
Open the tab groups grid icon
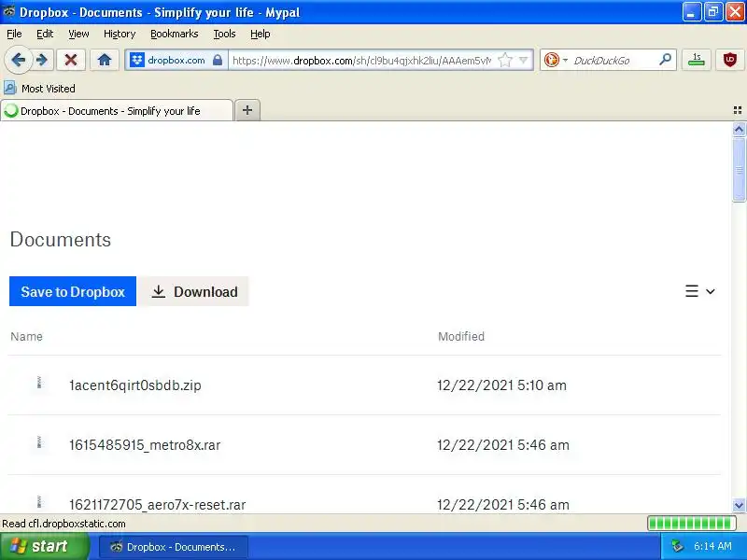[x=738, y=110]
